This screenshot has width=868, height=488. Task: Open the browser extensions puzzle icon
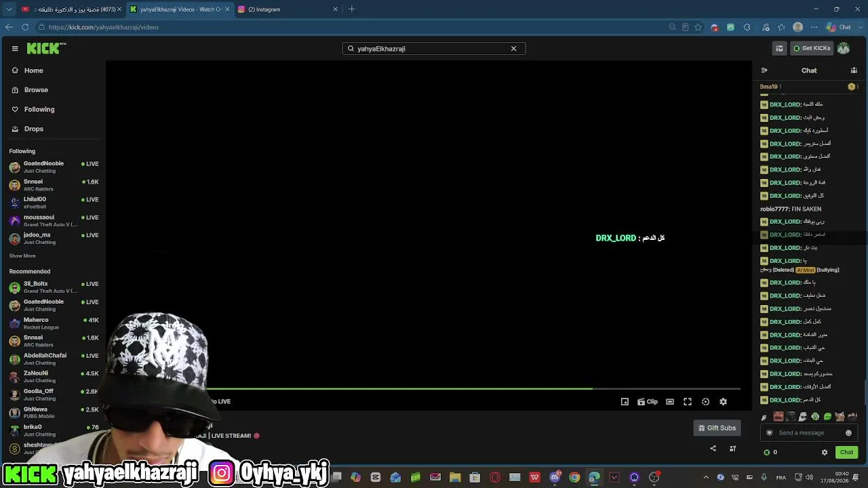[747, 27]
